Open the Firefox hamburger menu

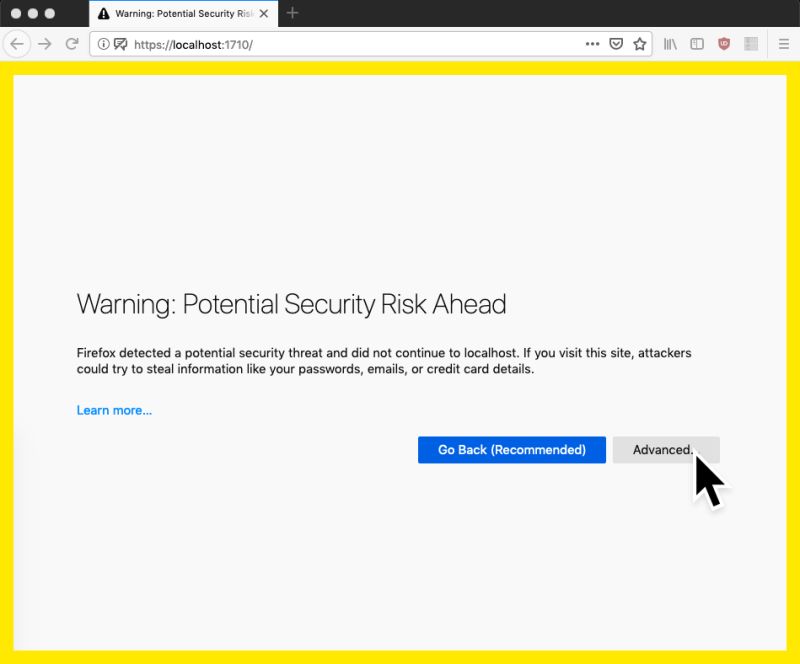pyautogui.click(x=784, y=44)
